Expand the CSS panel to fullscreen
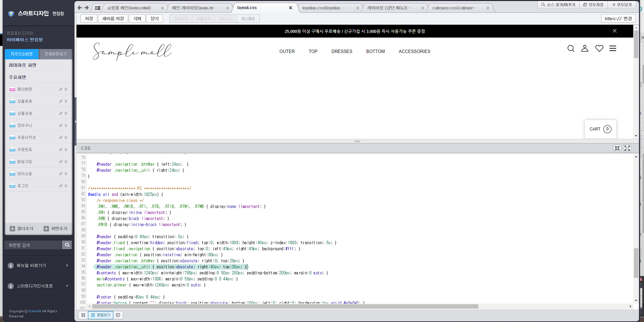The height and width of the screenshot is (322, 644). (627, 148)
